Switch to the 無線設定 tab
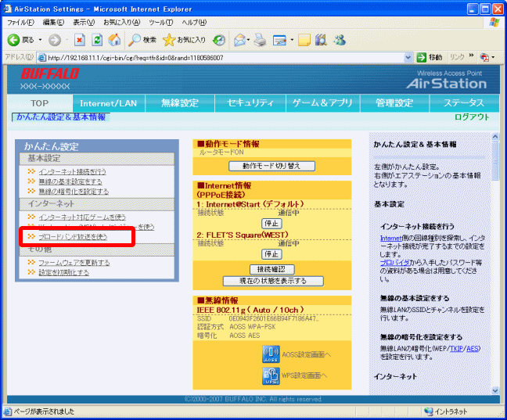 [x=180, y=103]
